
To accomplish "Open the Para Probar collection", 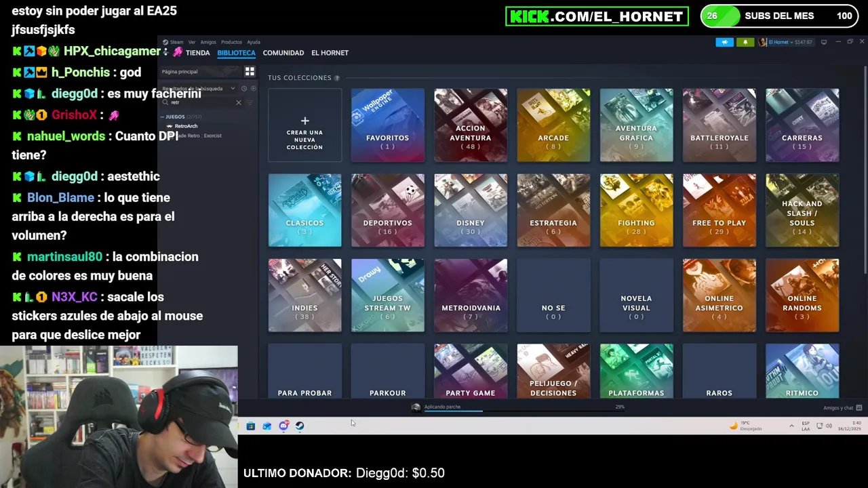I will pyautogui.click(x=304, y=371).
